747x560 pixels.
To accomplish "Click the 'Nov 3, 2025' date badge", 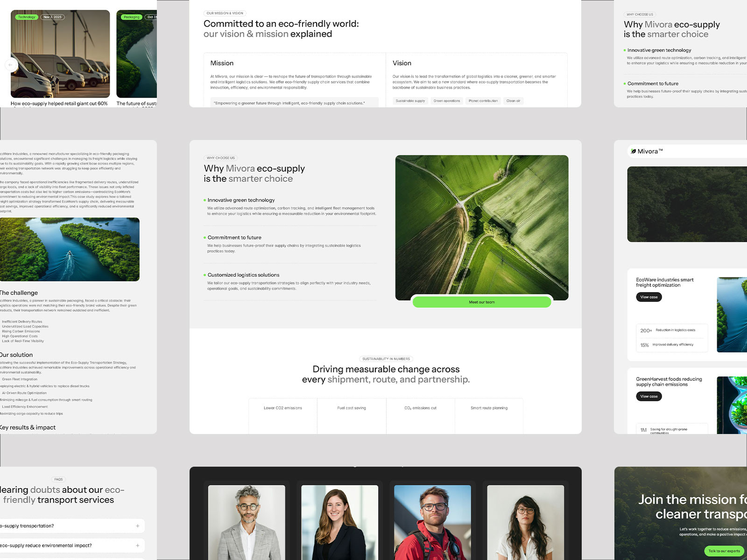I will 52,16.
